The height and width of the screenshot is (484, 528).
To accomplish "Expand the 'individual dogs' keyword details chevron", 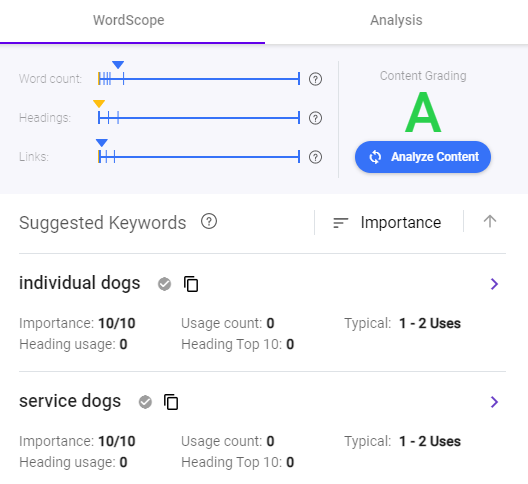I will tap(494, 284).
